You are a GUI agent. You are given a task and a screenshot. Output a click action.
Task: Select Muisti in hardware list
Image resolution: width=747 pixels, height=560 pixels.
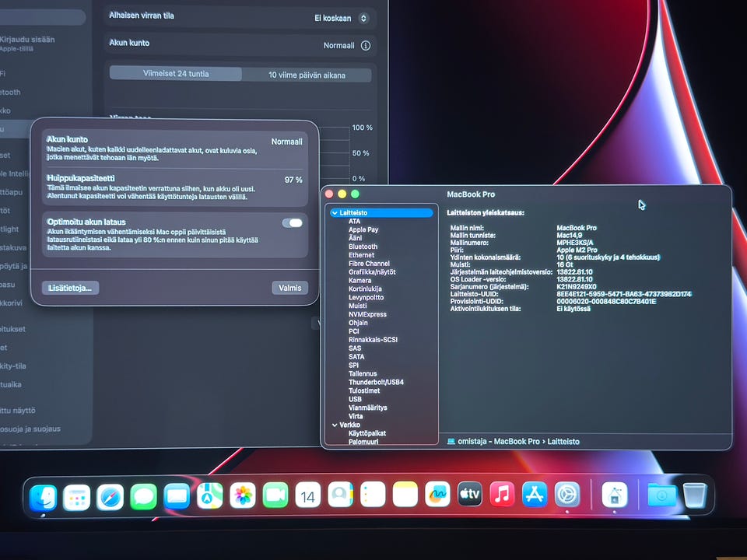(x=358, y=306)
